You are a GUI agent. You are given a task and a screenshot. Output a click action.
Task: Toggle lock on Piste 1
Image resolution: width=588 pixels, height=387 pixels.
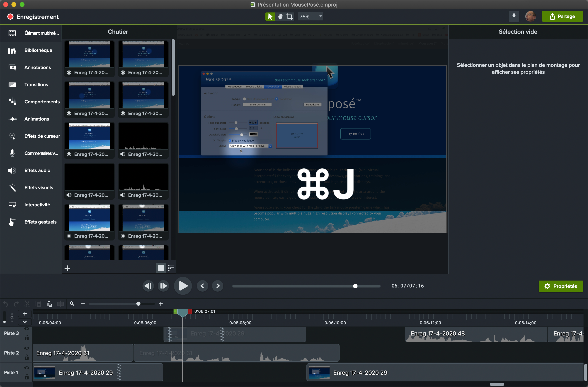(x=27, y=377)
